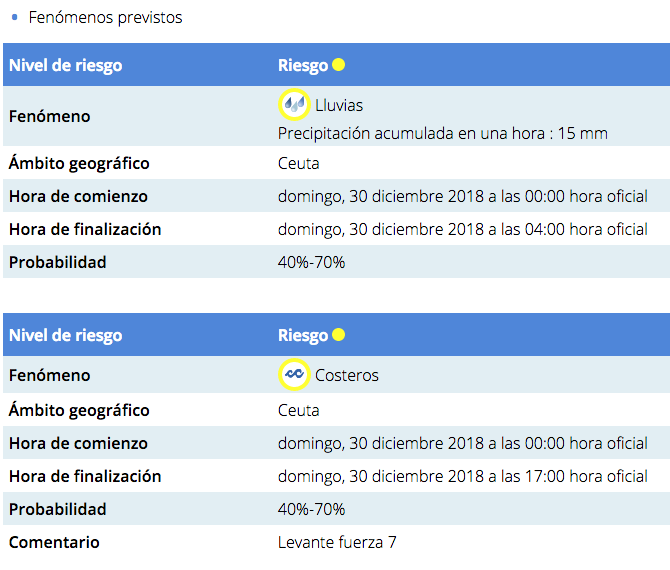Image resolution: width=670 pixels, height=570 pixels.
Task: Click "Riesgo" header text in coastal table
Action: 302,336
